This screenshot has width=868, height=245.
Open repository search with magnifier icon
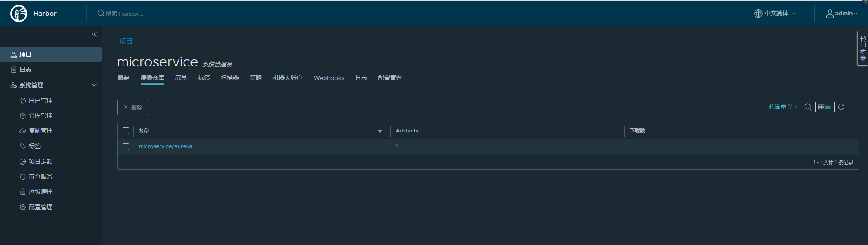808,107
